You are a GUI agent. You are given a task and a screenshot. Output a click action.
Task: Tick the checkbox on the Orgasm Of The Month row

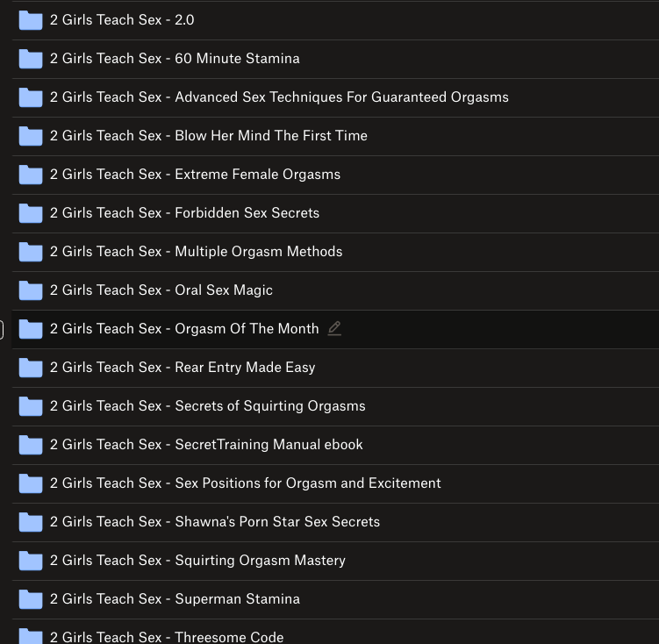point(2,329)
